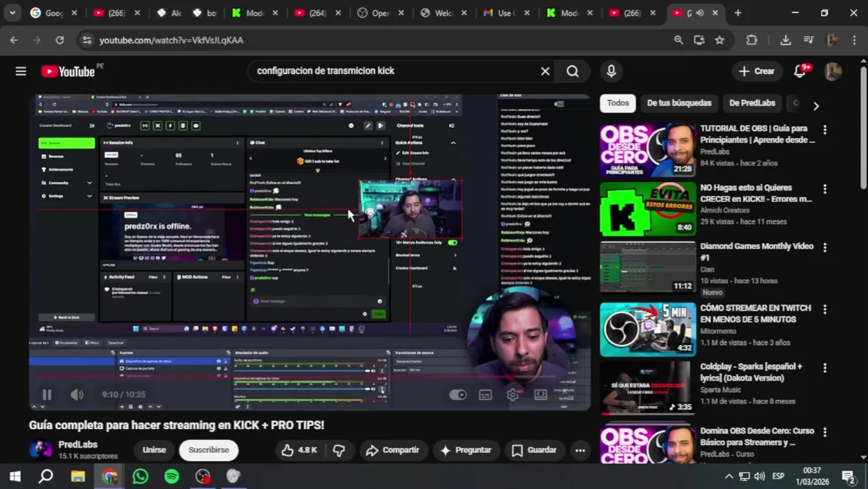Show next filter chips arrow
The height and width of the screenshot is (489, 868).
click(x=816, y=106)
